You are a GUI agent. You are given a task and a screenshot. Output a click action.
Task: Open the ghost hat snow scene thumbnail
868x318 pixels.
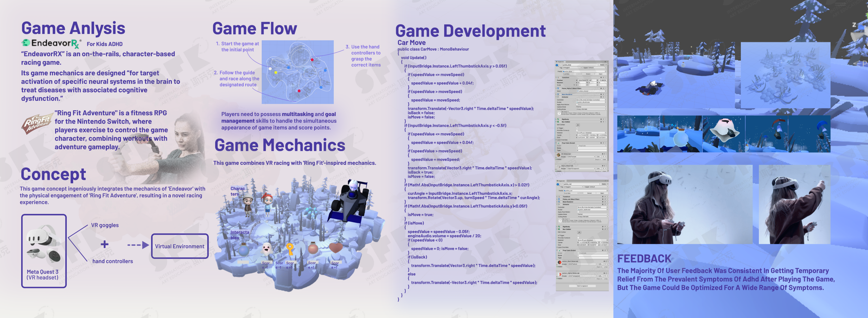[x=724, y=134]
